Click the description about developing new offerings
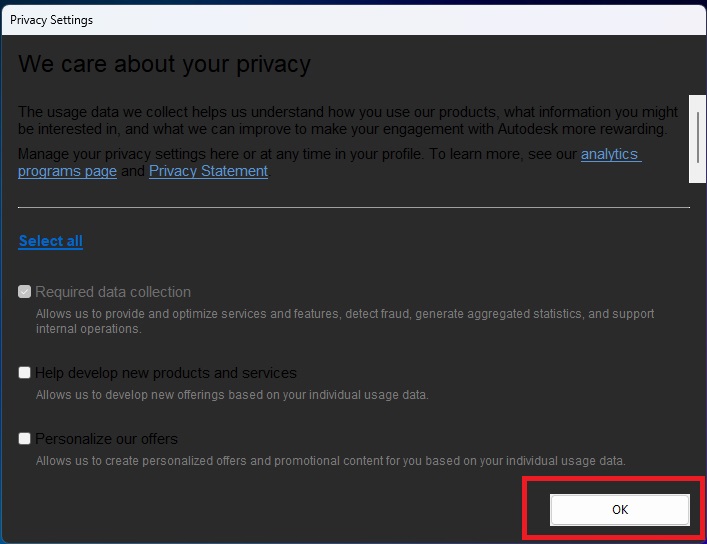Viewport: 707px width, 544px height. coord(232,395)
